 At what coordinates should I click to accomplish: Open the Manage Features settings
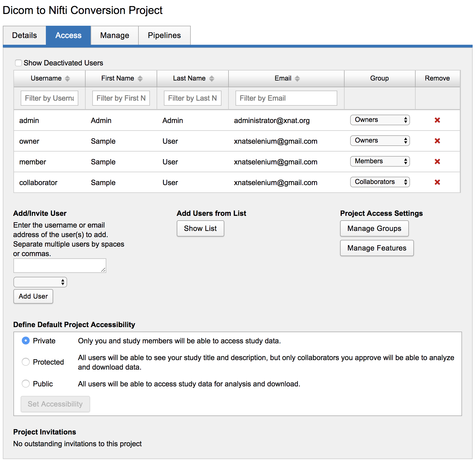[377, 248]
